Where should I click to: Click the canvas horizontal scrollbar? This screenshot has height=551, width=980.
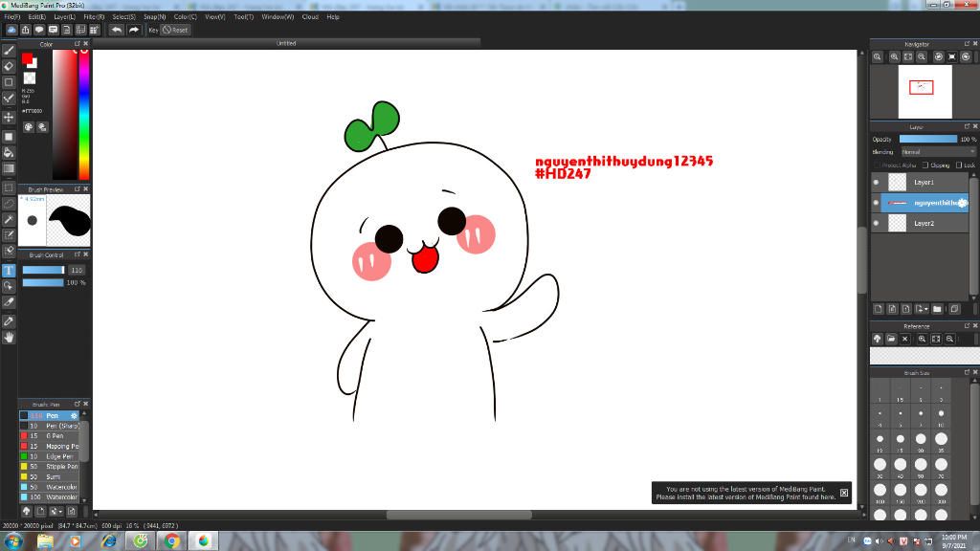click(x=459, y=516)
